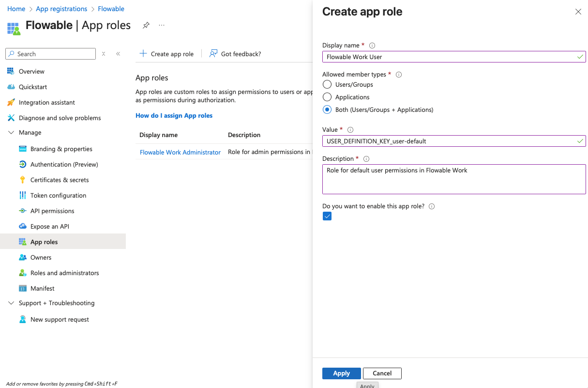Open the Flowable Work Administrator role
Viewport: 588px width, 388px height.
pyautogui.click(x=180, y=152)
